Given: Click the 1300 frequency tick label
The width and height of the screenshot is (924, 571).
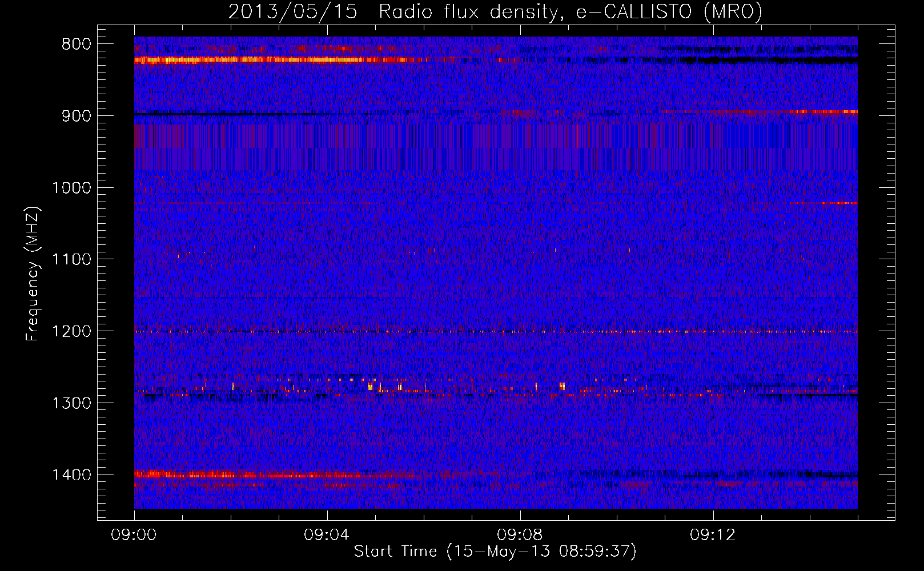Looking at the screenshot, I should [71, 404].
